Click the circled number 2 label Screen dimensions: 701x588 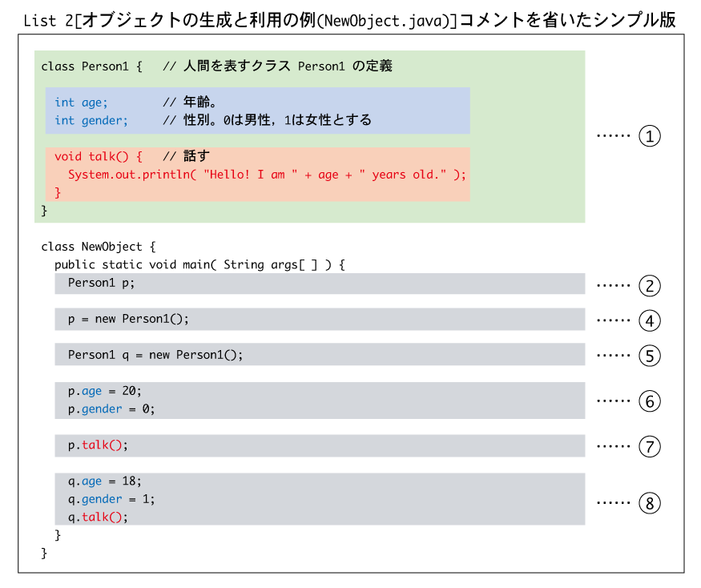(x=650, y=286)
